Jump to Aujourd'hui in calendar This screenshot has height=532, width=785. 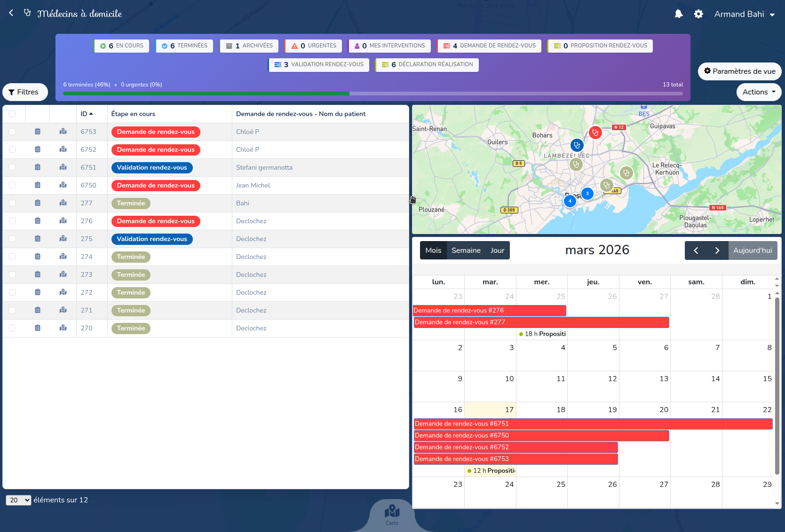point(753,250)
